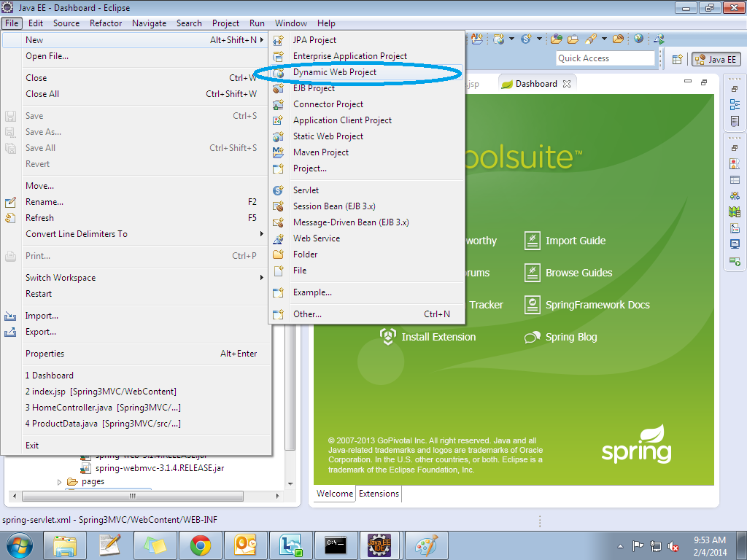Open the Edit menu
This screenshot has width=747, height=560.
35,23
